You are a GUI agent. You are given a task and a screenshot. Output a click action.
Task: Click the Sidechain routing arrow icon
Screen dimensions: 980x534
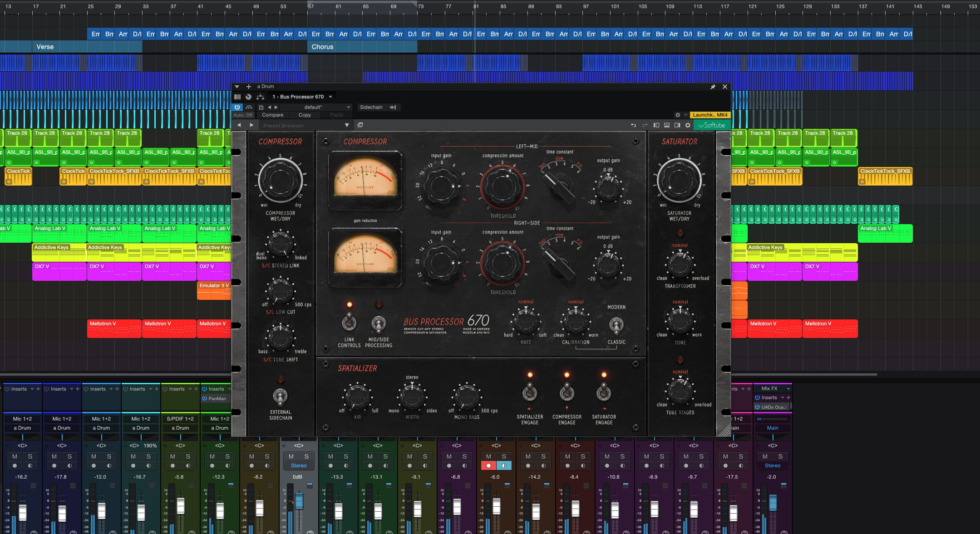pyautogui.click(x=393, y=108)
